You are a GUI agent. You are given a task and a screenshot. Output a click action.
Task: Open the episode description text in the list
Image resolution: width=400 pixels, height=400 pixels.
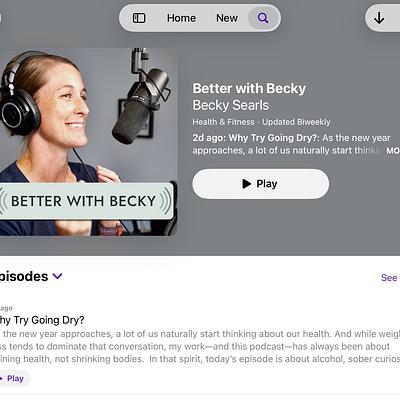pos(200,346)
